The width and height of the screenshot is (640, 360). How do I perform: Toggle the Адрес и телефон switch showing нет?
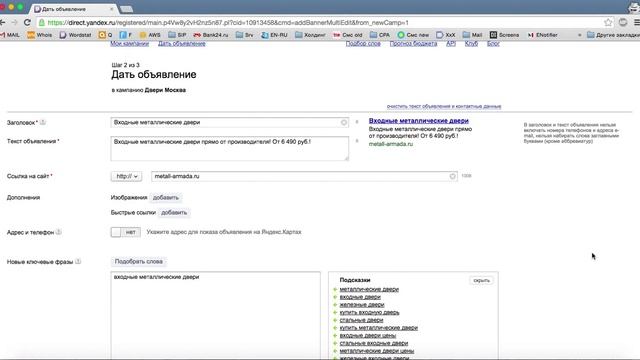click(125, 232)
